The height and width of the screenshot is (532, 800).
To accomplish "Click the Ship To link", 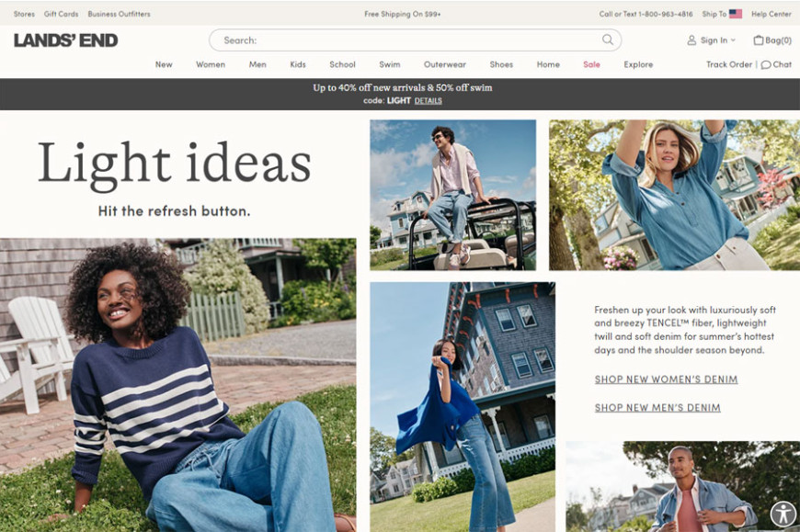I will [714, 14].
